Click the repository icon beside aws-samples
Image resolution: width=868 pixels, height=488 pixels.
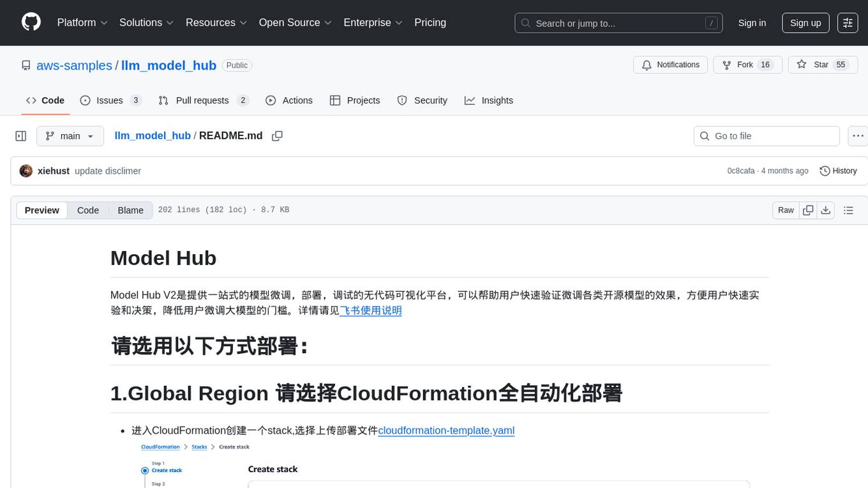(26, 65)
